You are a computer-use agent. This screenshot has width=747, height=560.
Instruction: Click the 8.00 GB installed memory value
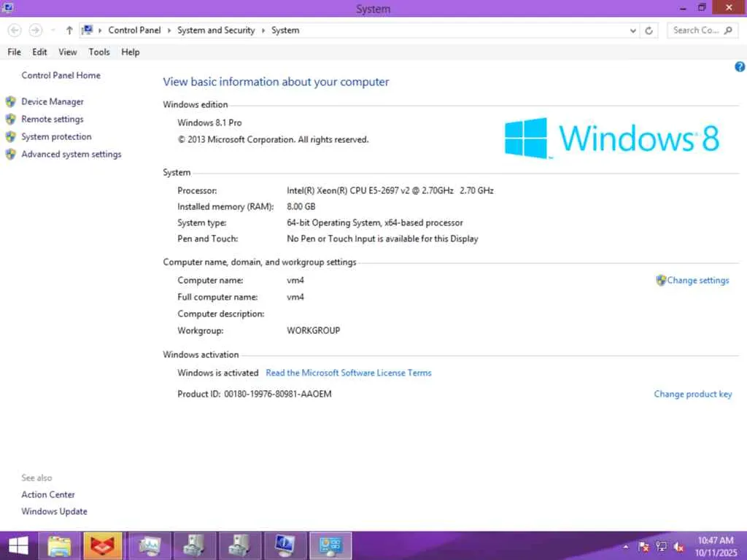point(301,206)
